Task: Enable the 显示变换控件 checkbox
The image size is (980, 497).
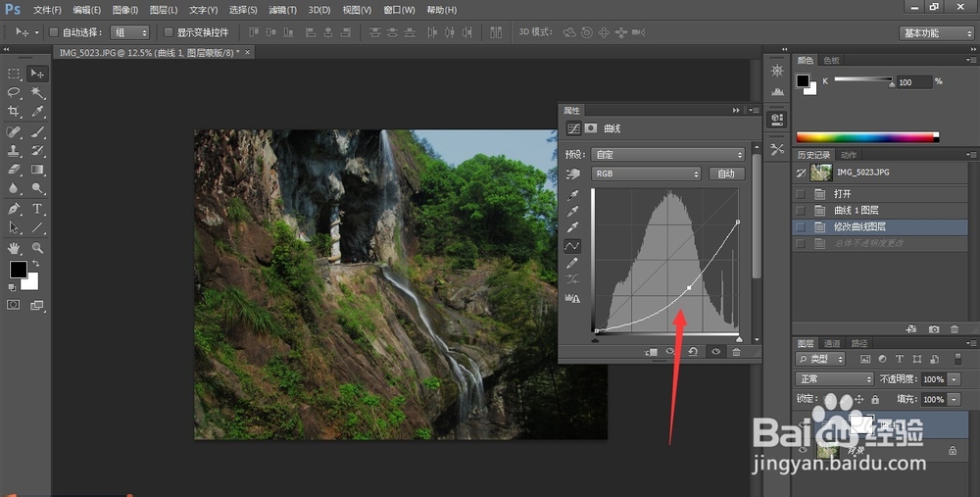Action: [x=169, y=32]
